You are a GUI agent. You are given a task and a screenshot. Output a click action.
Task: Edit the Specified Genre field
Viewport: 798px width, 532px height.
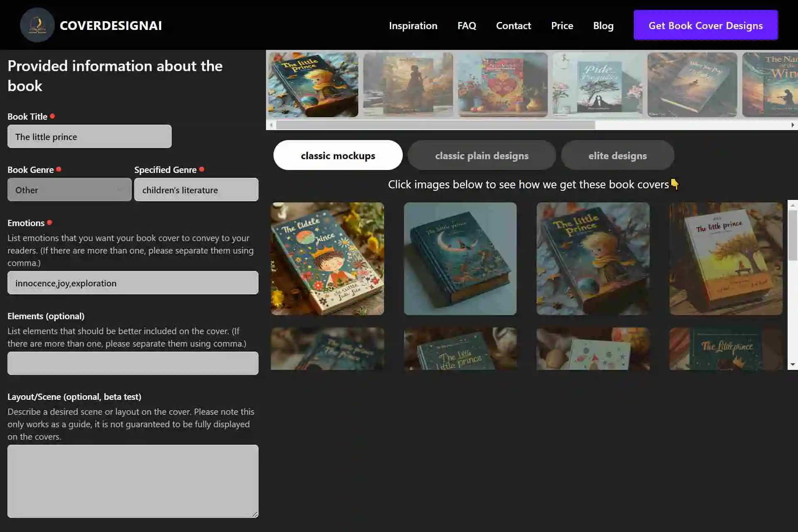tap(196, 190)
